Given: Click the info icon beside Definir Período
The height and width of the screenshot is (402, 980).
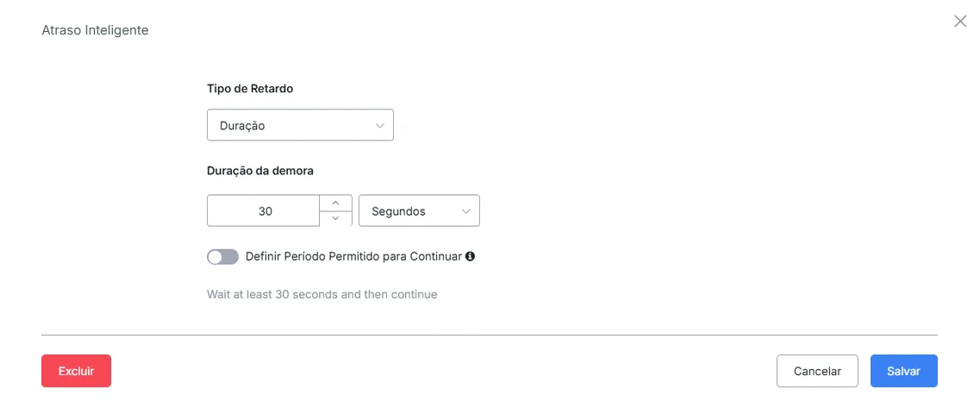Looking at the screenshot, I should [471, 255].
